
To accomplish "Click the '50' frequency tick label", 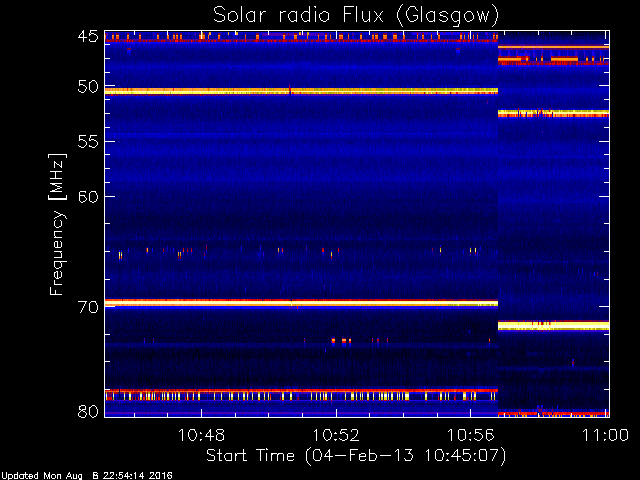I will [88, 87].
